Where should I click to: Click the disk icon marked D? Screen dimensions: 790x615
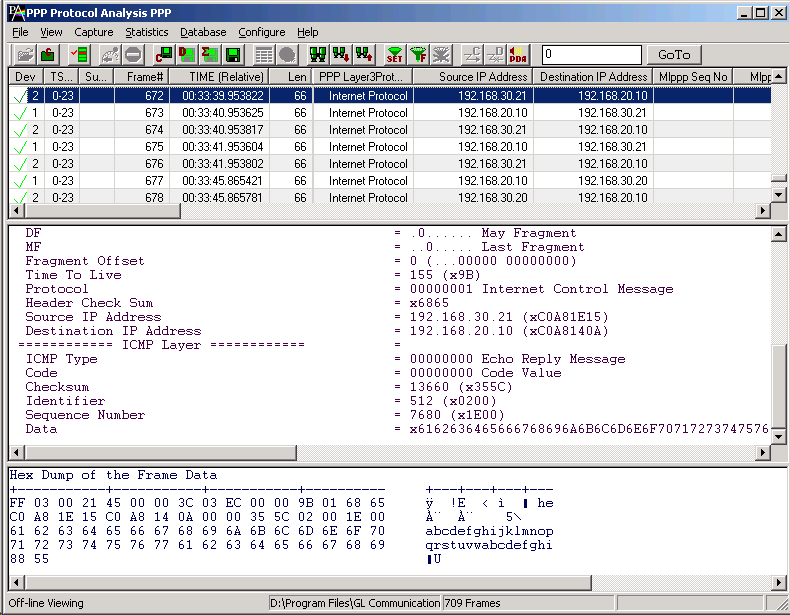(187, 54)
